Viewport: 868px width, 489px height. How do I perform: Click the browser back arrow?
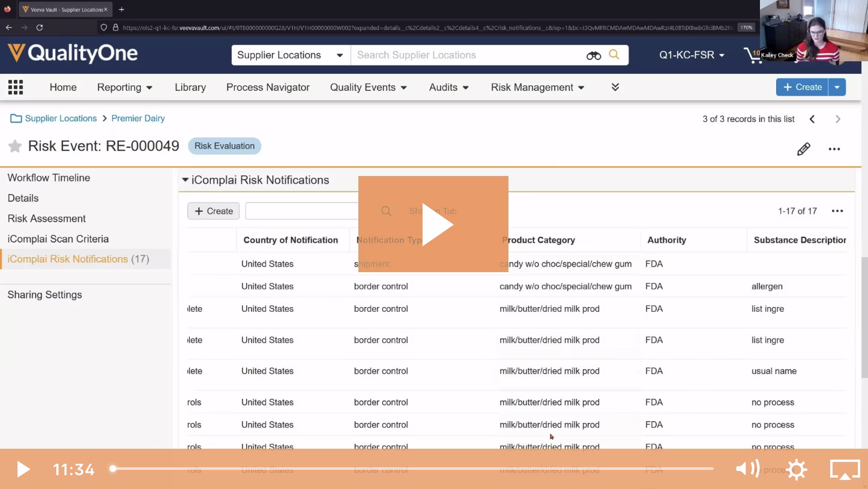click(9, 27)
